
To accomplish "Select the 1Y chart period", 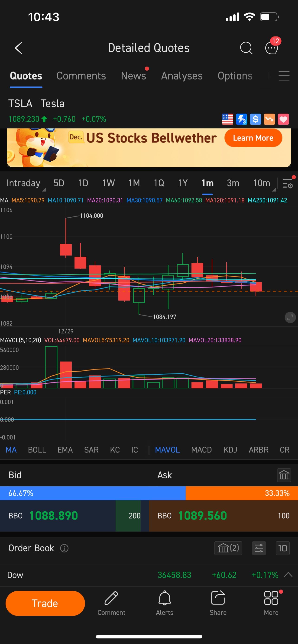I will pyautogui.click(x=183, y=183).
